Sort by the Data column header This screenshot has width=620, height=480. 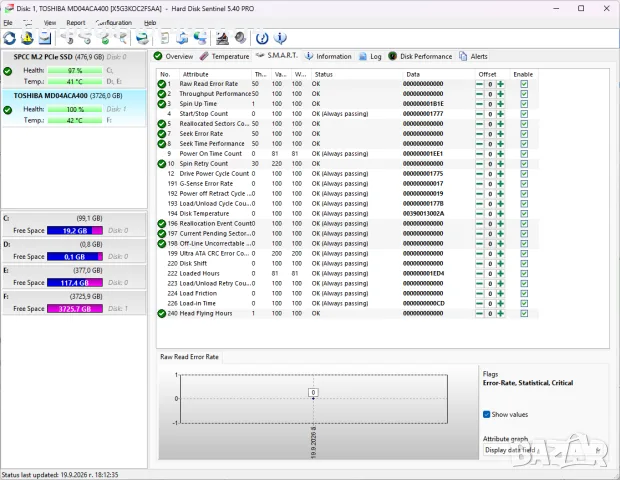coord(439,74)
